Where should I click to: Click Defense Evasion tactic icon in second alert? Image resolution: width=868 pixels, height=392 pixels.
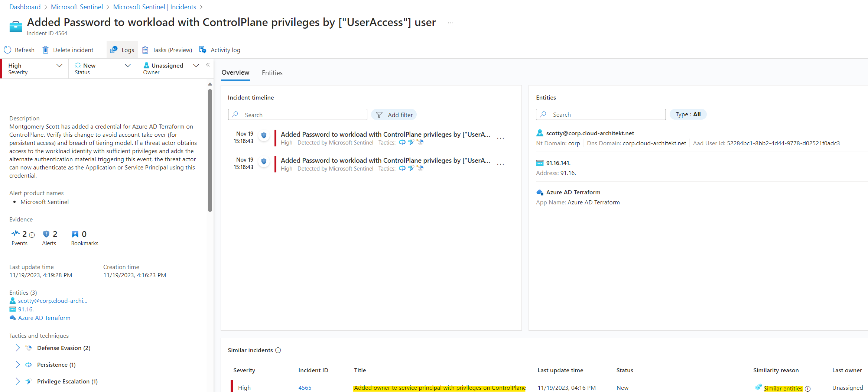pyautogui.click(x=420, y=168)
